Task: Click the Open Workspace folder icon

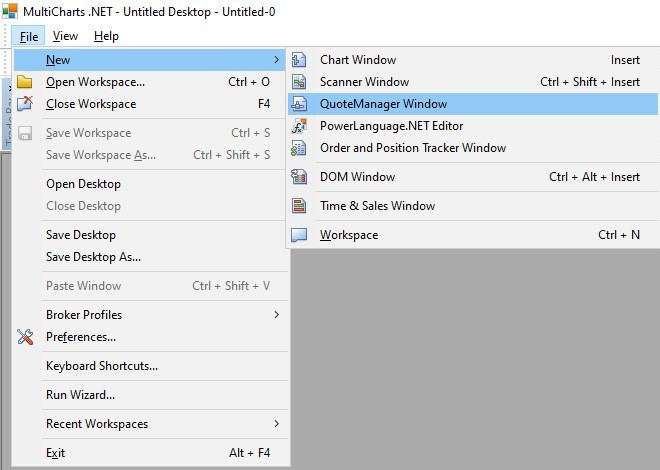Action: (24, 82)
